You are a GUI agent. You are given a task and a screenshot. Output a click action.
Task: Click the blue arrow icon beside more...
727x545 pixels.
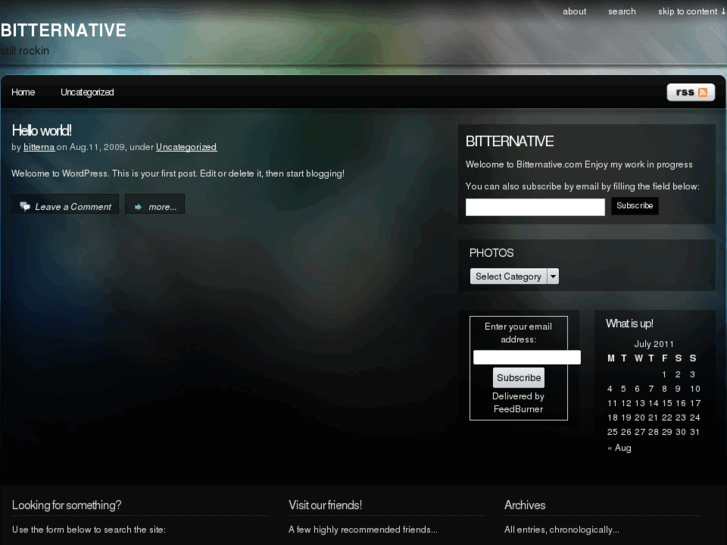[138, 207]
